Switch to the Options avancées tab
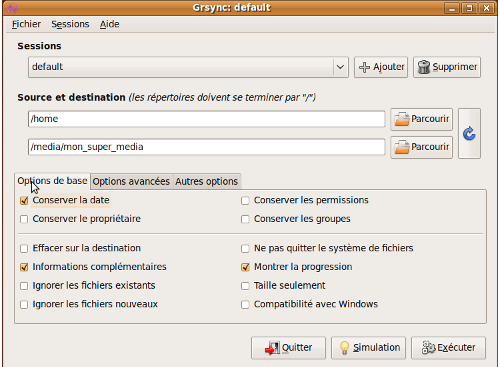 click(131, 182)
